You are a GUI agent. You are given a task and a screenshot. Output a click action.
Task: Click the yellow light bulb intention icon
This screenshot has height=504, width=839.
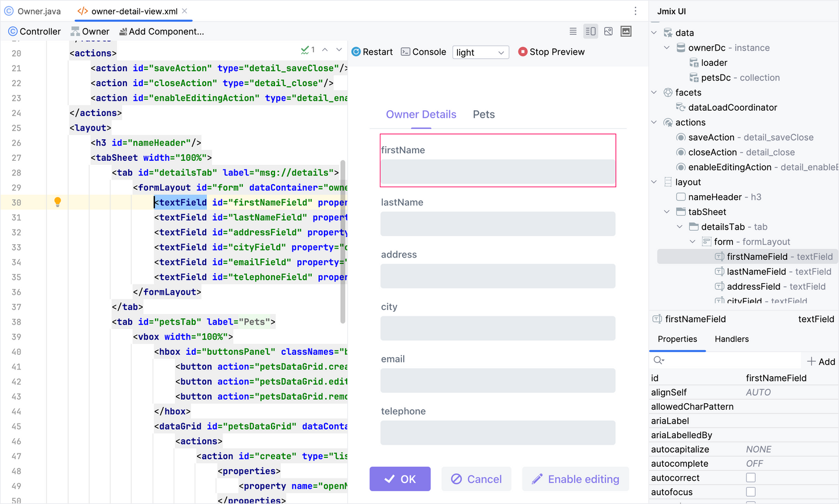click(x=58, y=202)
